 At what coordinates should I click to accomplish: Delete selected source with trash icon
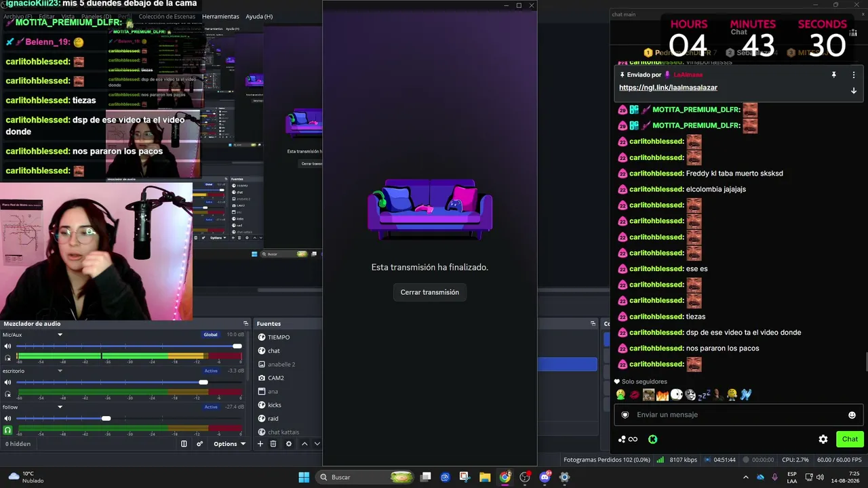[273, 444]
